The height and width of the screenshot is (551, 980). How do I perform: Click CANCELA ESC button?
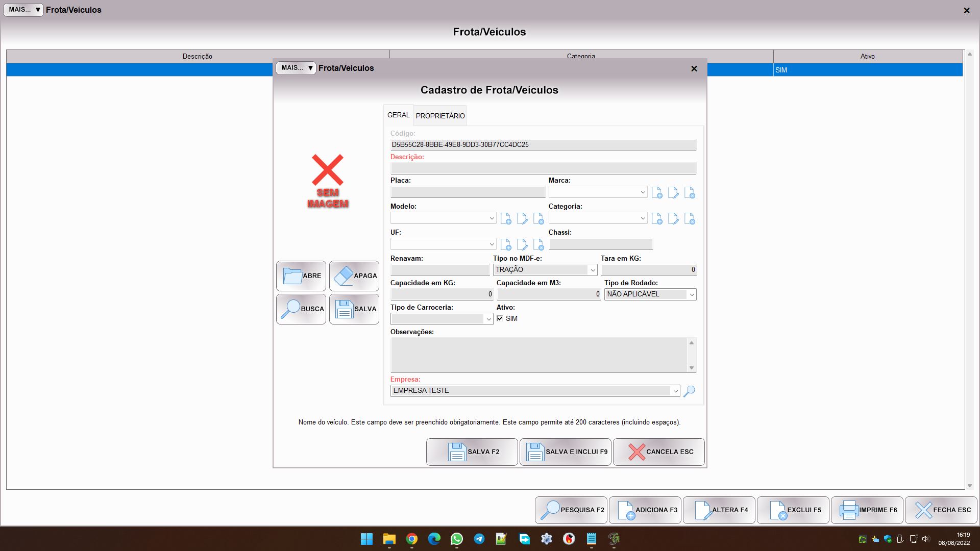coord(658,452)
